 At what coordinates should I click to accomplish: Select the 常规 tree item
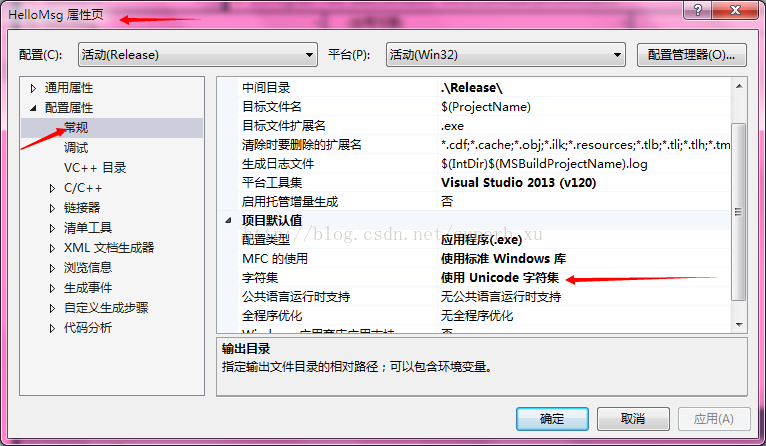pos(76,127)
